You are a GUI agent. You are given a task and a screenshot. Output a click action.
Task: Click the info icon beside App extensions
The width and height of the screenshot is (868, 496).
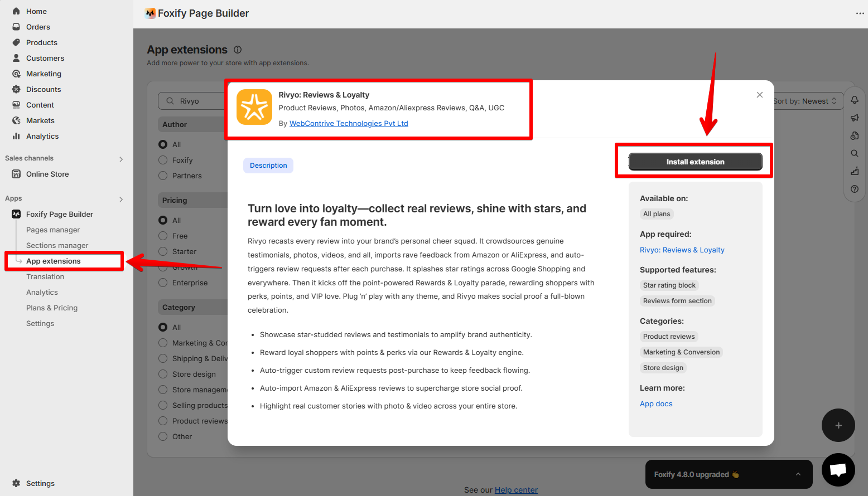[x=238, y=50]
